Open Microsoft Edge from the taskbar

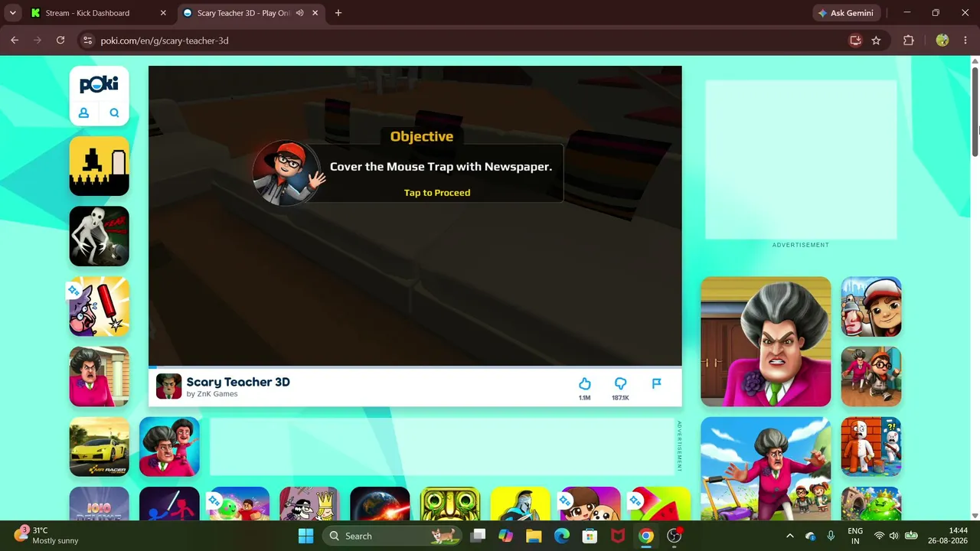tap(562, 536)
